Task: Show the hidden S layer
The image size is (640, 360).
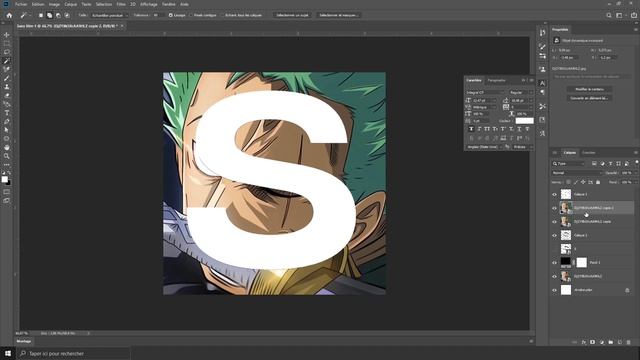Action: coord(554,249)
